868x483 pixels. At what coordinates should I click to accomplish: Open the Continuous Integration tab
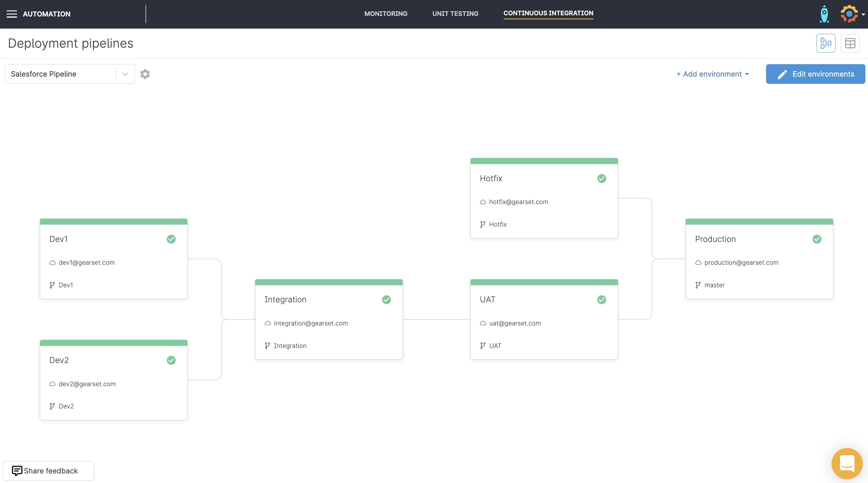click(x=548, y=13)
